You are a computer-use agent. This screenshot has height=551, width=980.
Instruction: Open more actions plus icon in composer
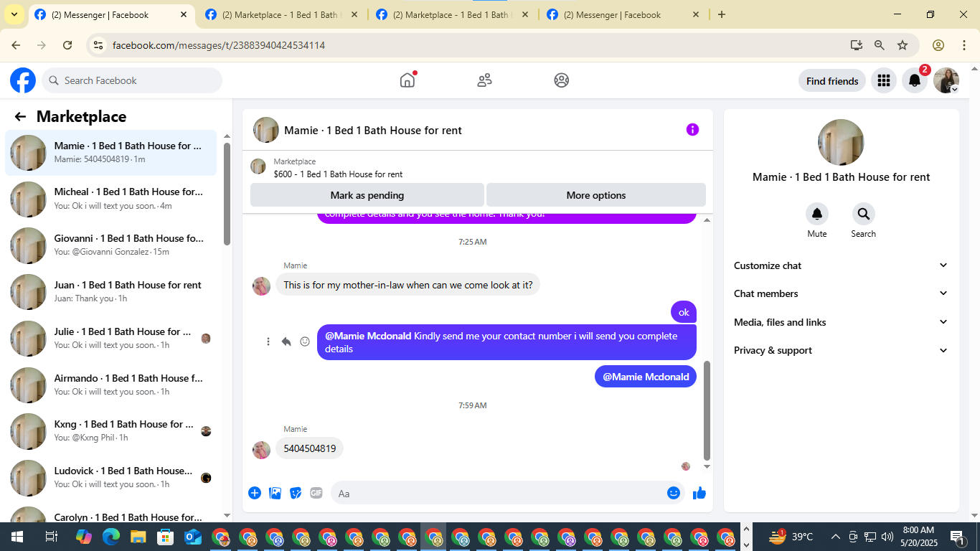point(255,493)
